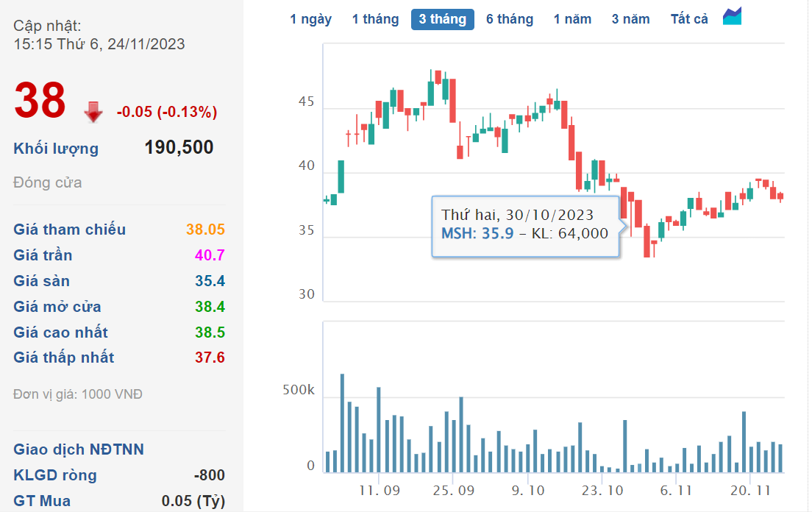Select the 1 ngày time range
The image size is (812, 512).
pos(310,19)
